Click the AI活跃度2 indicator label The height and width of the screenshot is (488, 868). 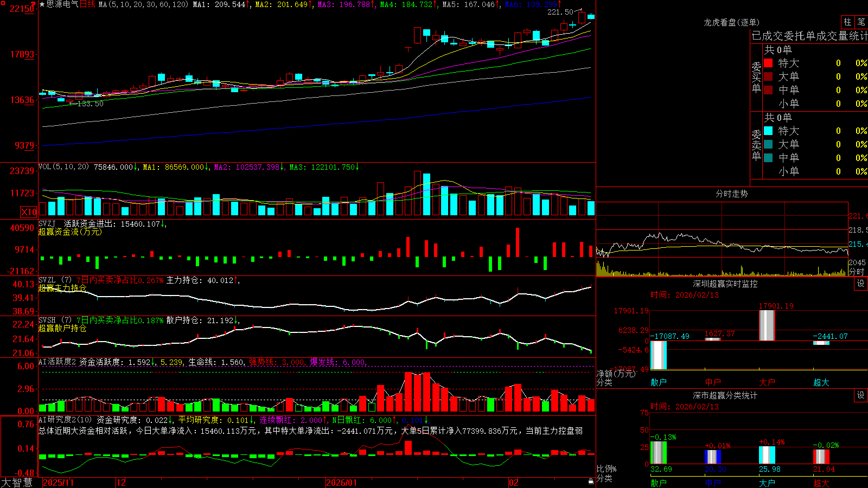57,362
